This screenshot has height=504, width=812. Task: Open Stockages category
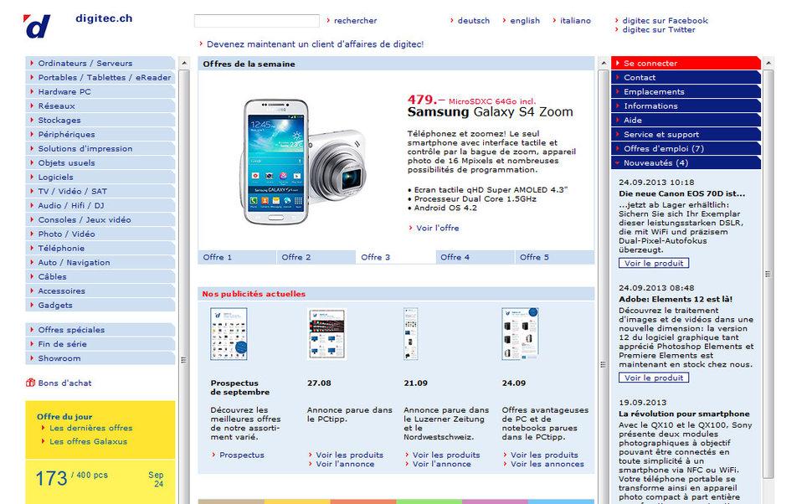pos(100,121)
